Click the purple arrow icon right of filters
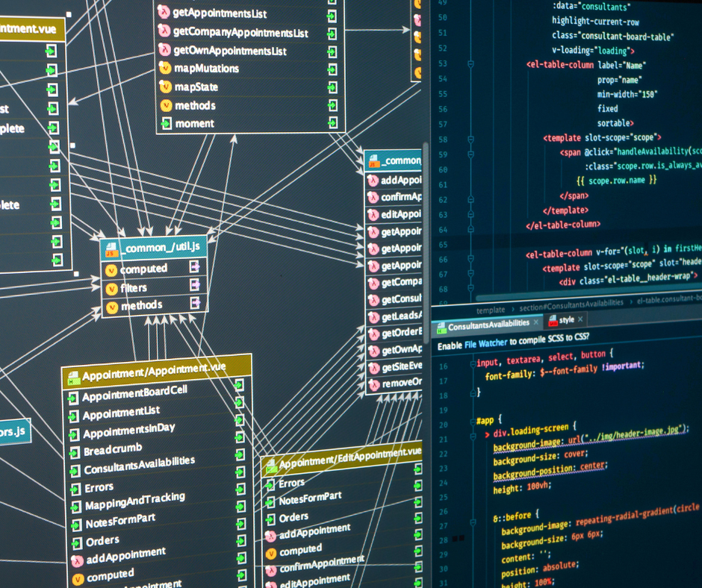This screenshot has width=702, height=588. pos(195,285)
